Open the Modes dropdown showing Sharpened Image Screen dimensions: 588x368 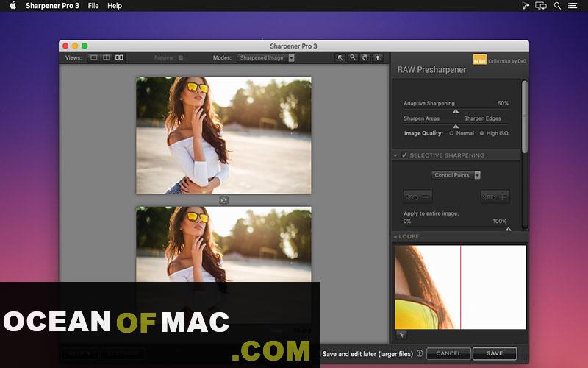[x=265, y=58]
